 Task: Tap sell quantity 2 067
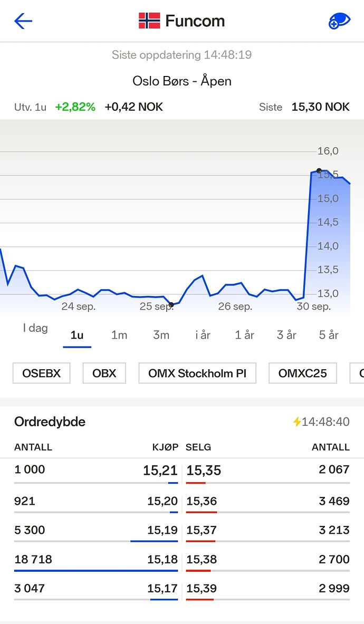click(334, 469)
